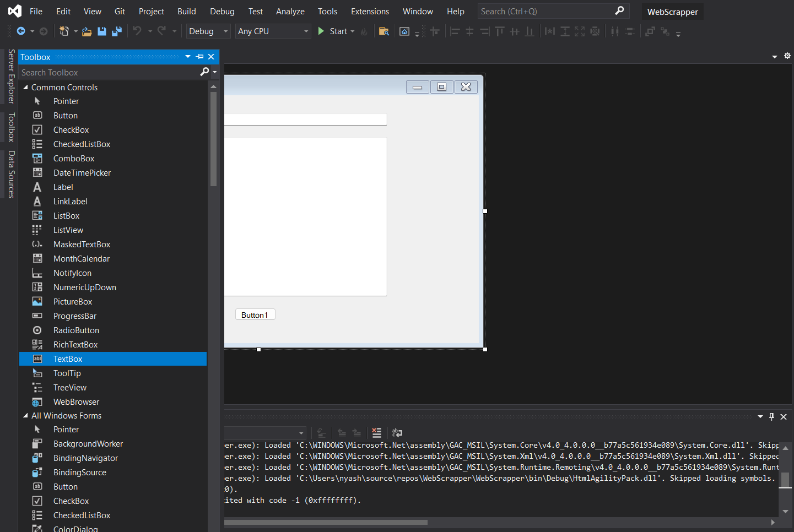794x532 pixels.
Task: Toggle auto-hide pin on the Toolbox panel
Action: (x=199, y=57)
